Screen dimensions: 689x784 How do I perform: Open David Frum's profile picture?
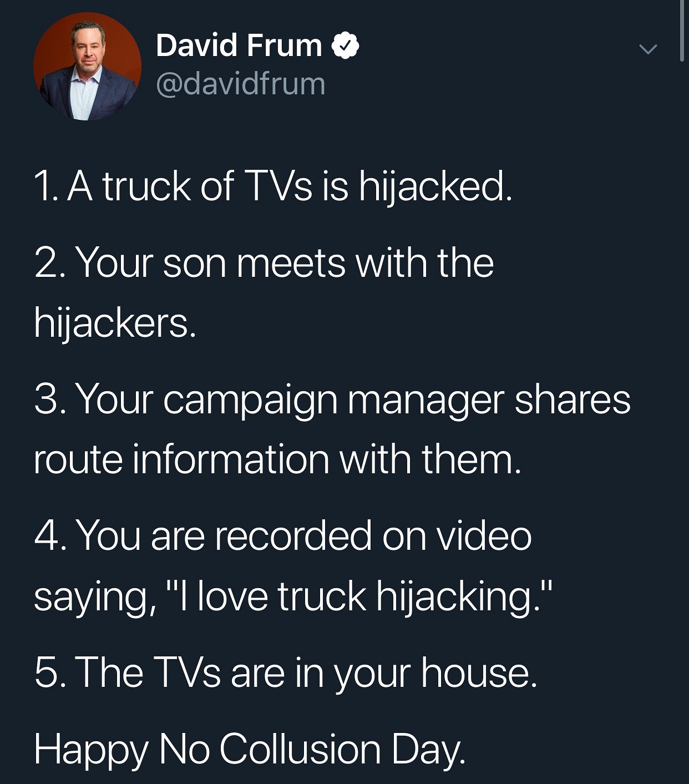coord(87,67)
